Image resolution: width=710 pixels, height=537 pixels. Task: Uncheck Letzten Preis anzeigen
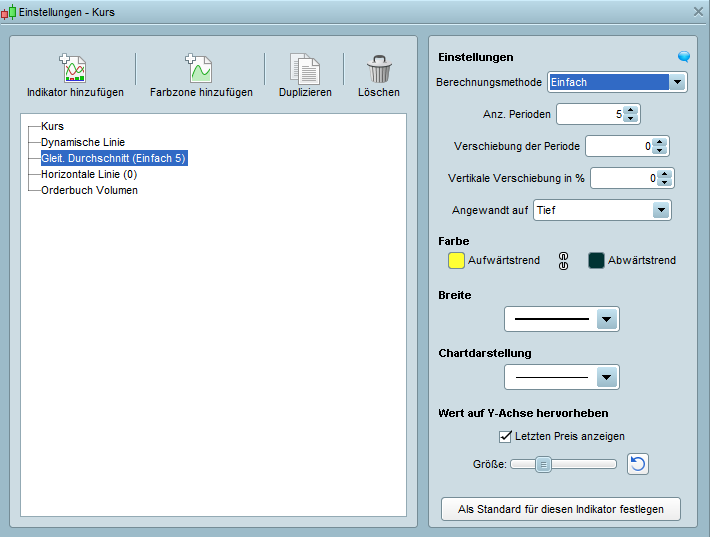tap(505, 436)
